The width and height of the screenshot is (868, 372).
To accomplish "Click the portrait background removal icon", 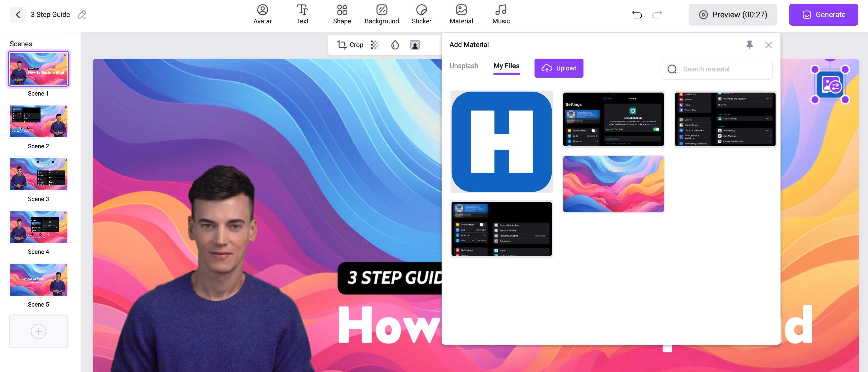I will click(x=415, y=45).
